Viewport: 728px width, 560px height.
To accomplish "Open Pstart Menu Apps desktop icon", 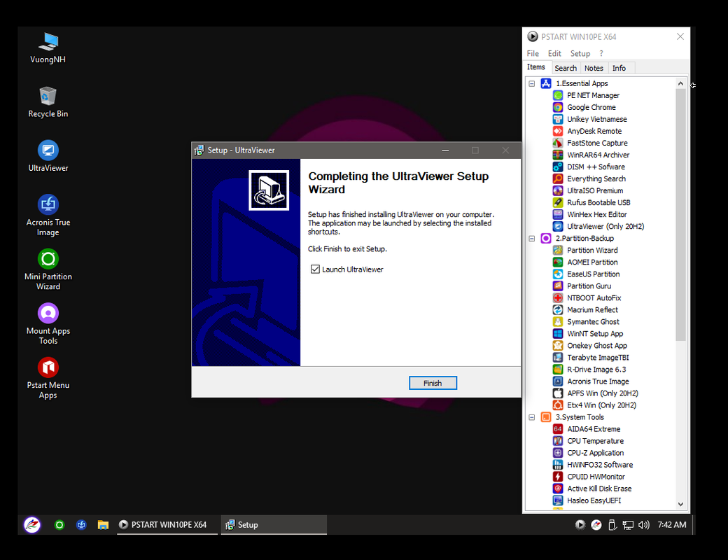I will pyautogui.click(x=48, y=379).
